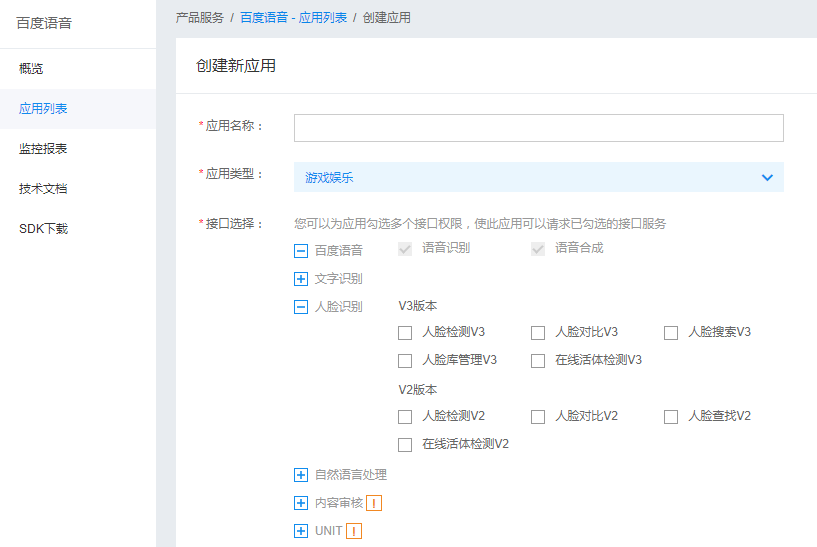Collapse the 百度语音 interface group
This screenshot has width=817, height=547.
(x=301, y=251)
